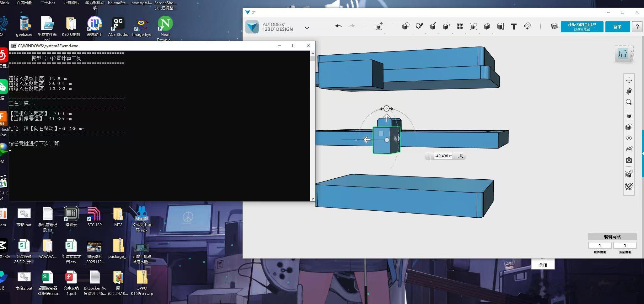Screen dimensions: 644x304
Task: Click the angular snap value field
Action: 625,245
